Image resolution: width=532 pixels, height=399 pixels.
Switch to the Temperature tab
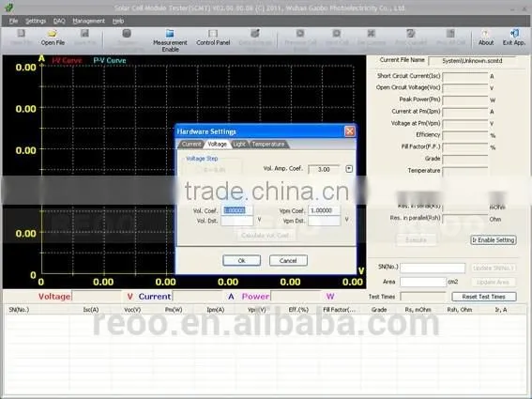tap(268, 144)
